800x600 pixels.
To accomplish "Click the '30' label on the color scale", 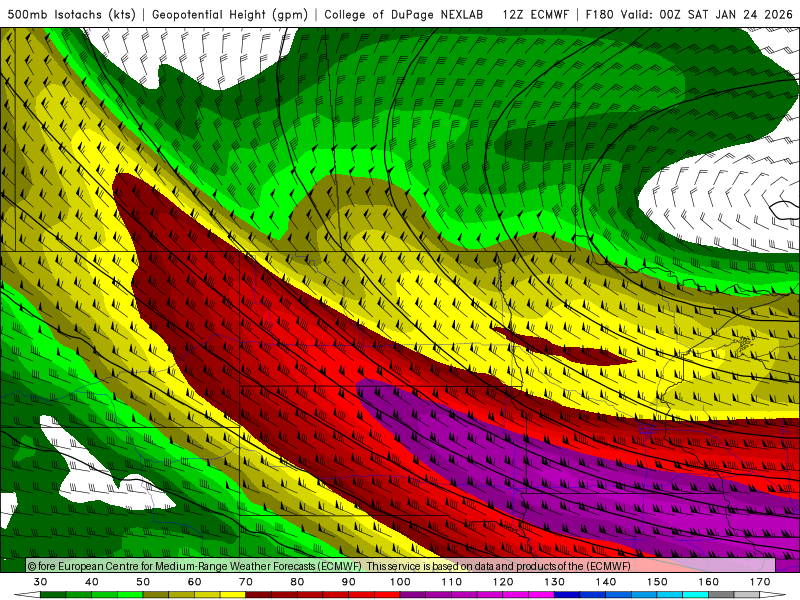I will tap(40, 582).
